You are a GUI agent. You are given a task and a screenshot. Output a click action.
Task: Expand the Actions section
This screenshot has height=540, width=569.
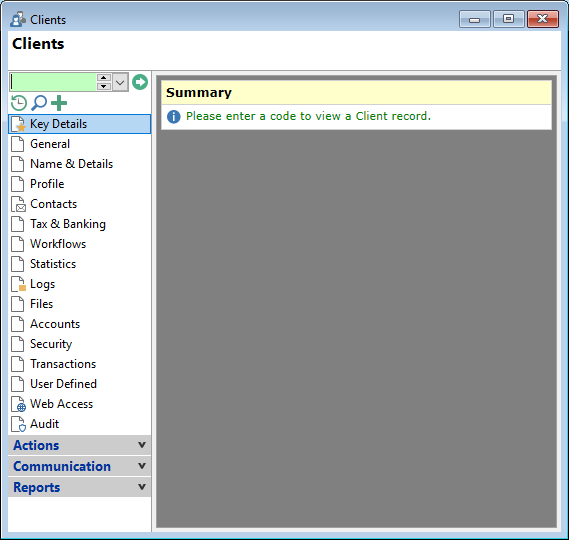(79, 445)
